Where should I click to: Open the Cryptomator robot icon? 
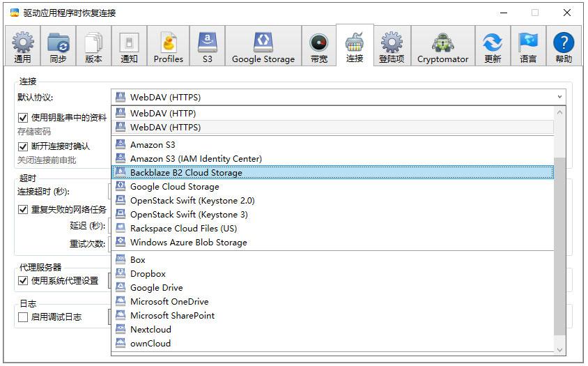click(x=443, y=42)
